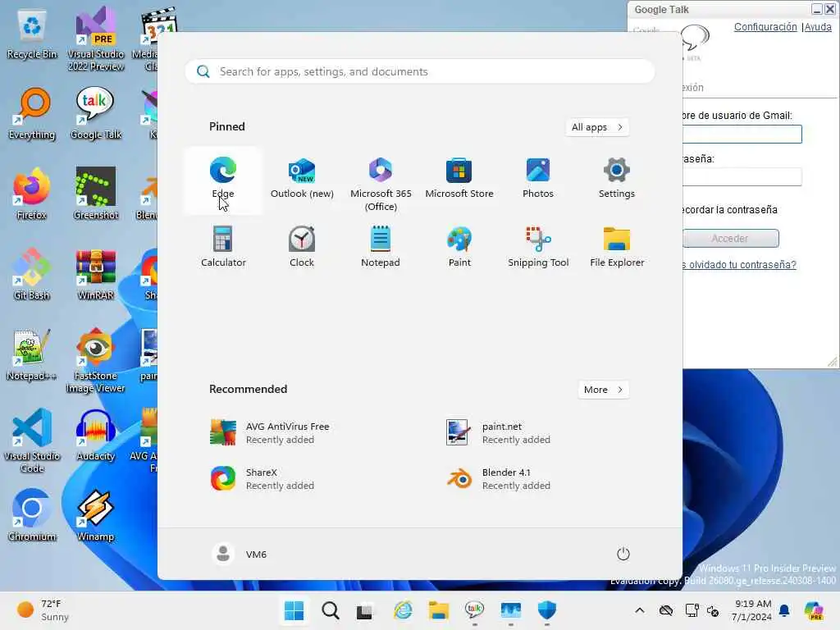Click Acceder button in Google Talk

(730, 239)
